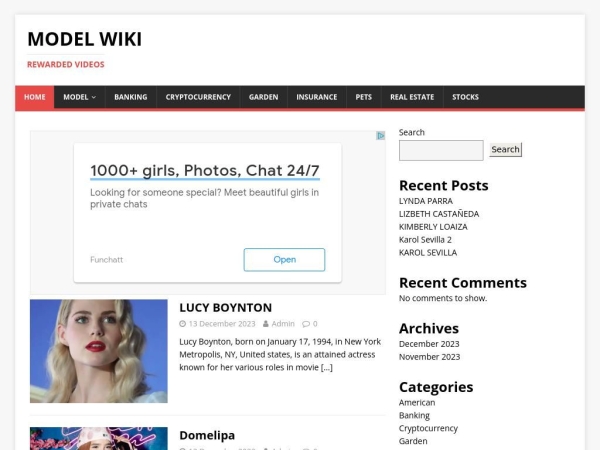Open the Insurance navigation item
The image size is (600, 450).
click(x=316, y=97)
